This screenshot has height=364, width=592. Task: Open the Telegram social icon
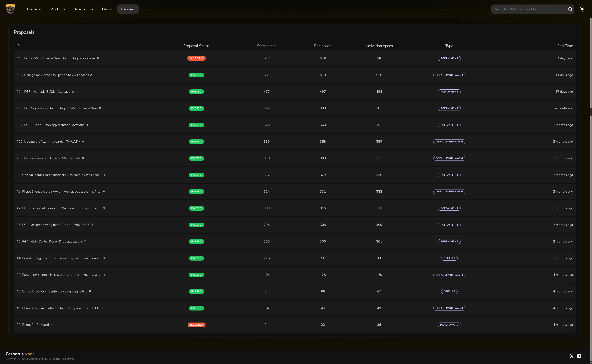[579, 356]
